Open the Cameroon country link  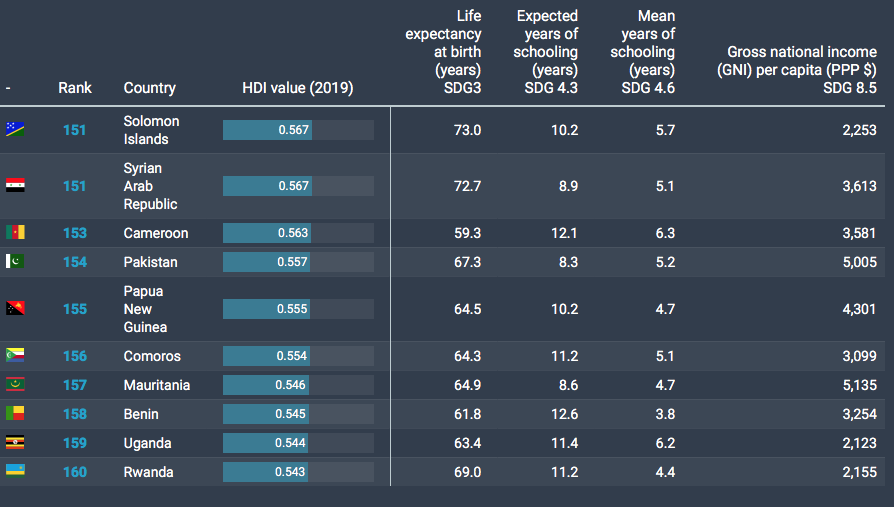coord(155,233)
